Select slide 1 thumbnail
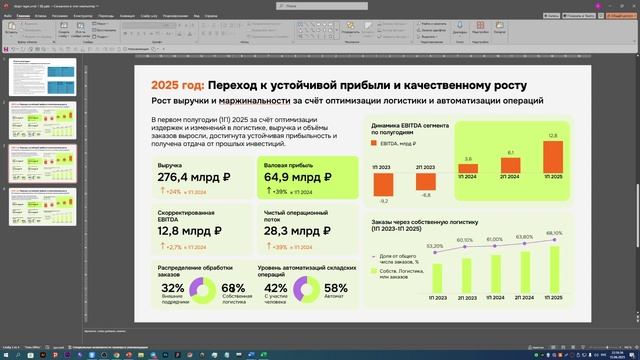The height and width of the screenshot is (360, 640). click(x=42, y=77)
